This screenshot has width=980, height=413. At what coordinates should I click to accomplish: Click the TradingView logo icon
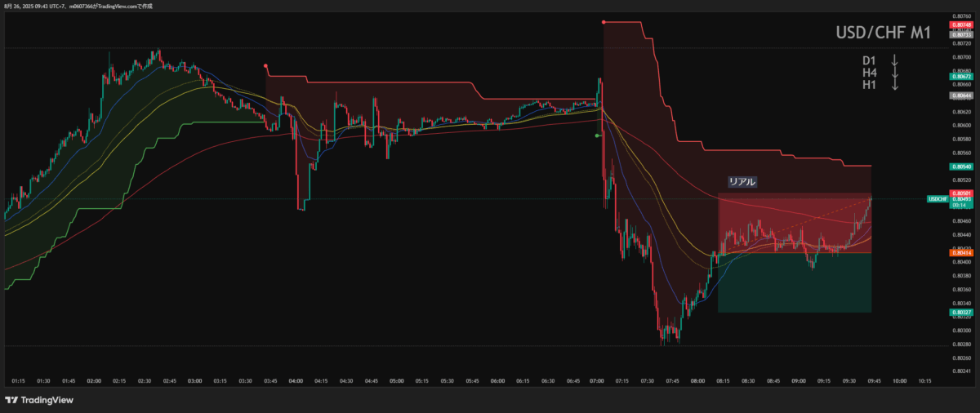coord(11,400)
